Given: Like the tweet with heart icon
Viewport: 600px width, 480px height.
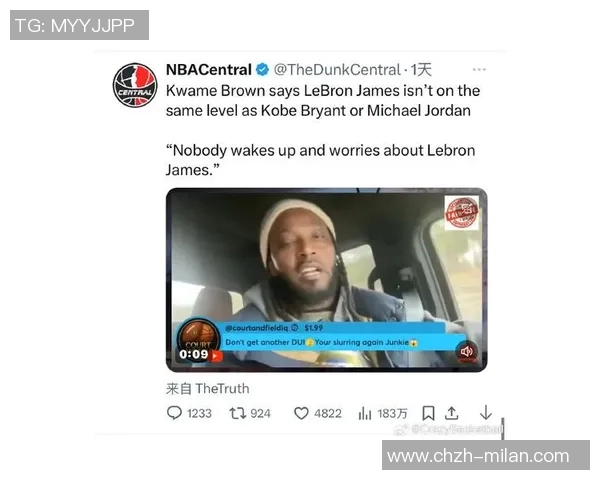Looking at the screenshot, I should pos(301,413).
